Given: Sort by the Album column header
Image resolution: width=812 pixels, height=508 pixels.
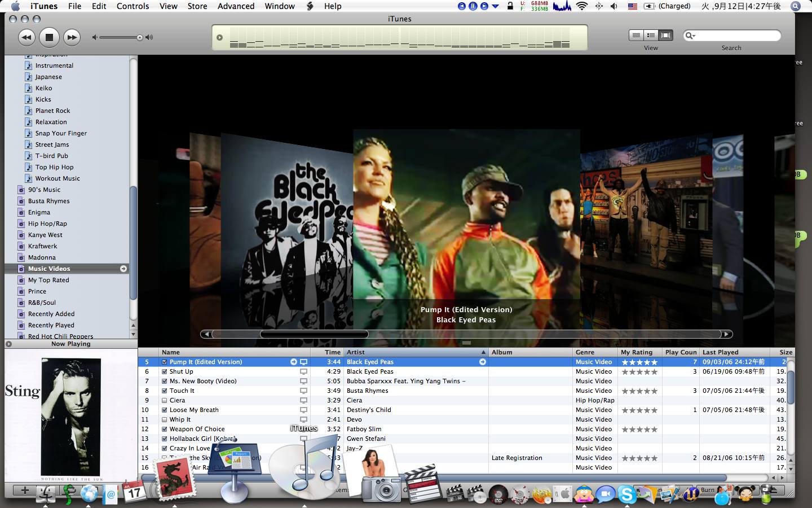Looking at the screenshot, I should click(530, 352).
